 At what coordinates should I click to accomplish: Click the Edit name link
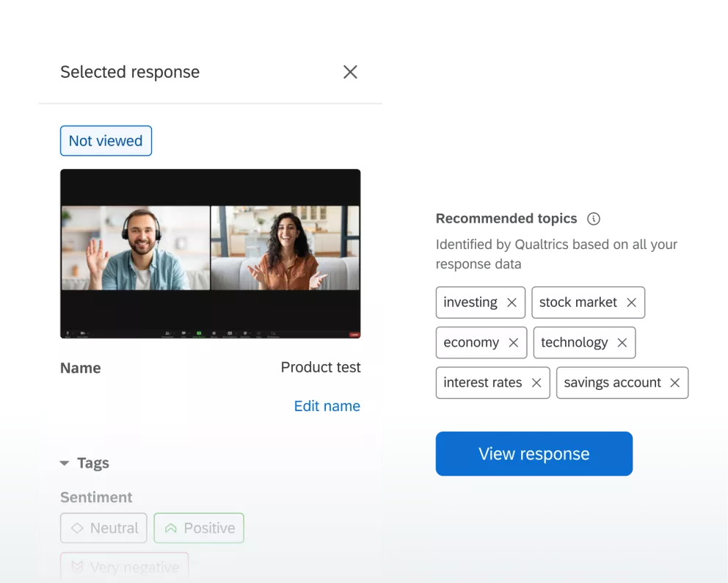tap(327, 406)
